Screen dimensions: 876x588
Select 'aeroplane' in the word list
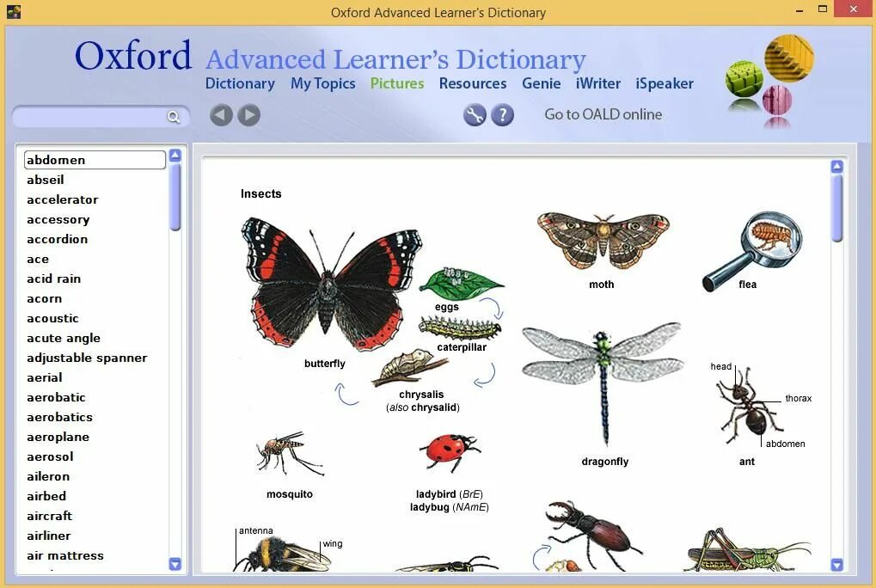58,438
